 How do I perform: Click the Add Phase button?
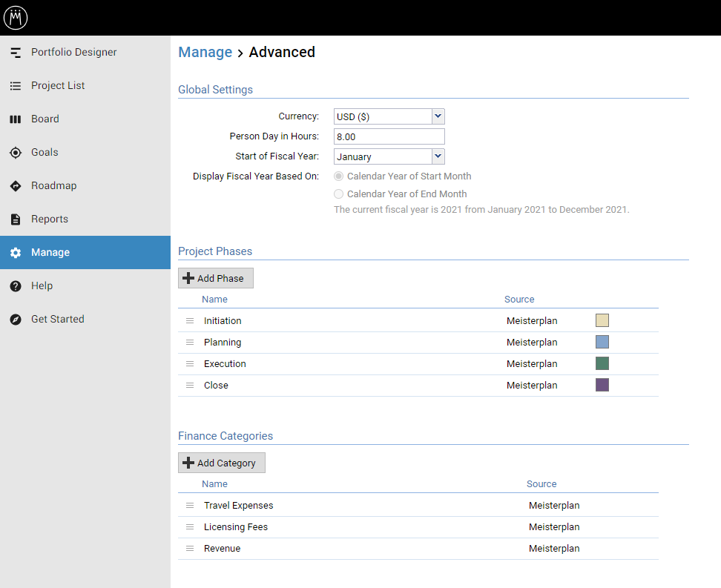point(216,278)
